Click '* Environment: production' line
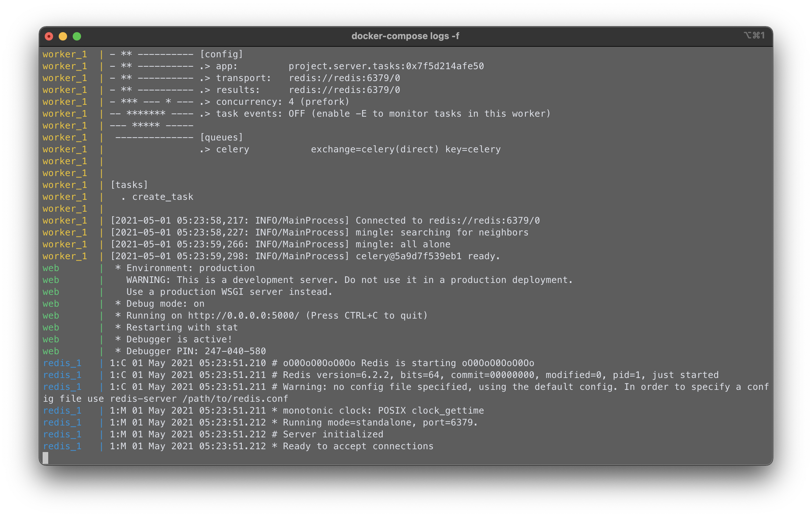This screenshot has width=812, height=517. point(185,268)
